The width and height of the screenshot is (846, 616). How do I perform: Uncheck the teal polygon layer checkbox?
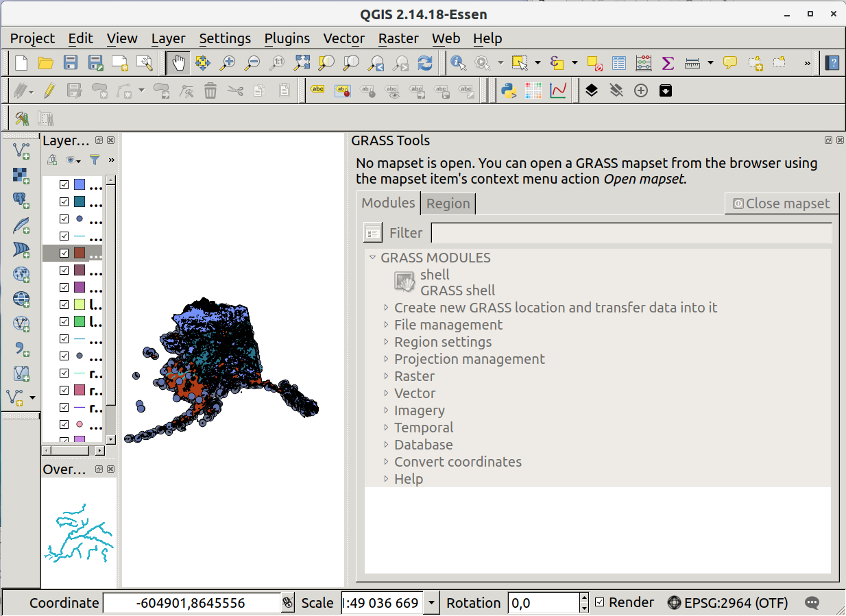tap(64, 201)
